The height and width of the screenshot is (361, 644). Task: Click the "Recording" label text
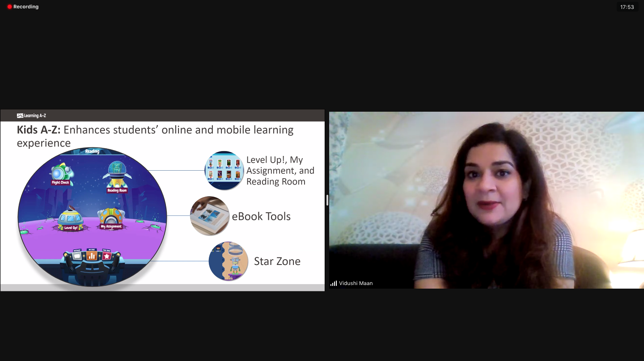pyautogui.click(x=26, y=7)
